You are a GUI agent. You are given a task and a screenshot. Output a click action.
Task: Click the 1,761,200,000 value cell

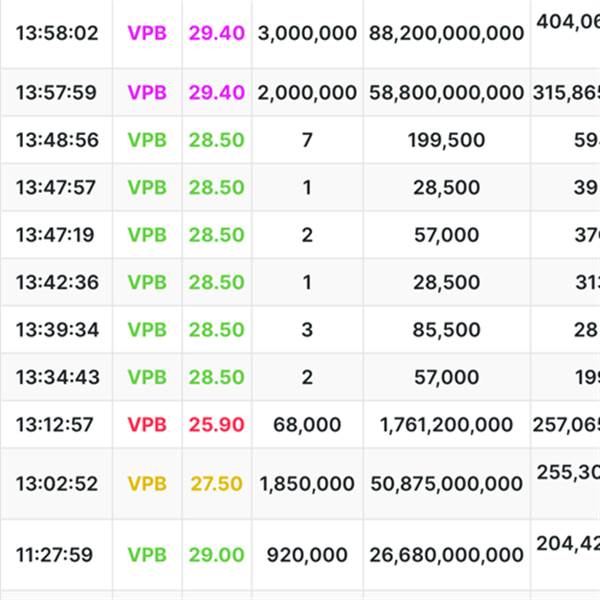(x=446, y=425)
